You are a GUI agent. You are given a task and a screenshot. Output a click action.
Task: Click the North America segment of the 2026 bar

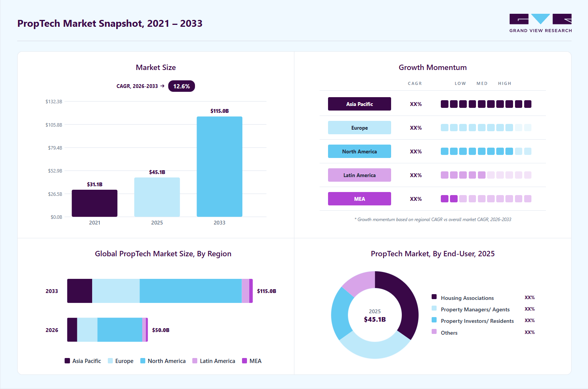point(120,330)
